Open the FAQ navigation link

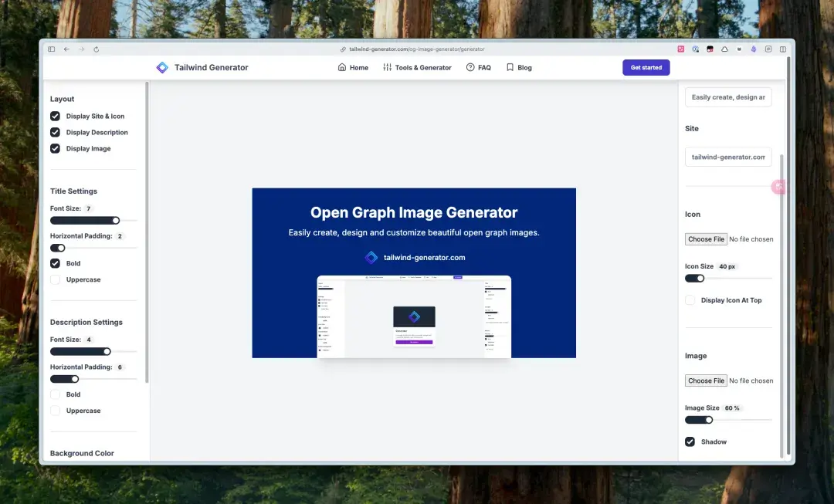[x=484, y=68]
